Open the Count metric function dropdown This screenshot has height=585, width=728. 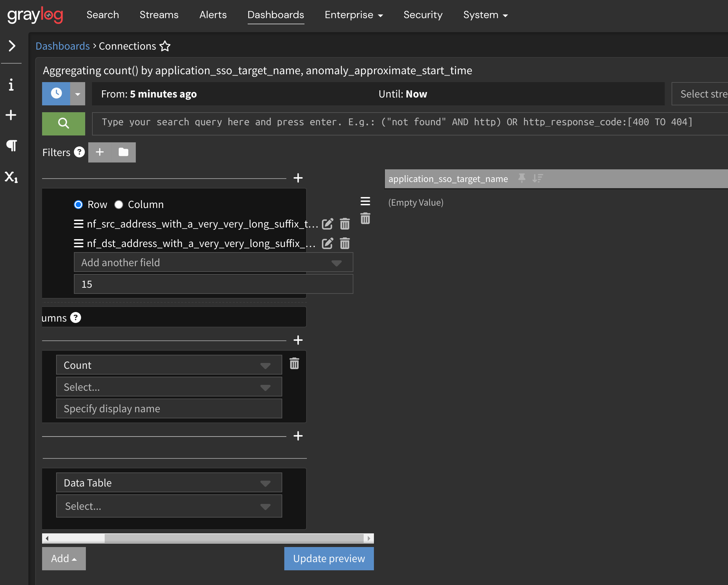coord(169,365)
